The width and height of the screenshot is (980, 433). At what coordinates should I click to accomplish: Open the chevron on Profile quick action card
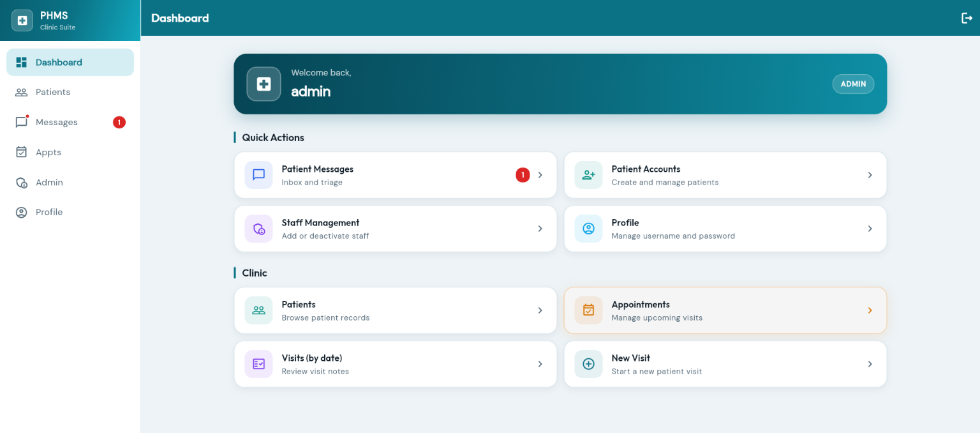pyautogui.click(x=870, y=229)
